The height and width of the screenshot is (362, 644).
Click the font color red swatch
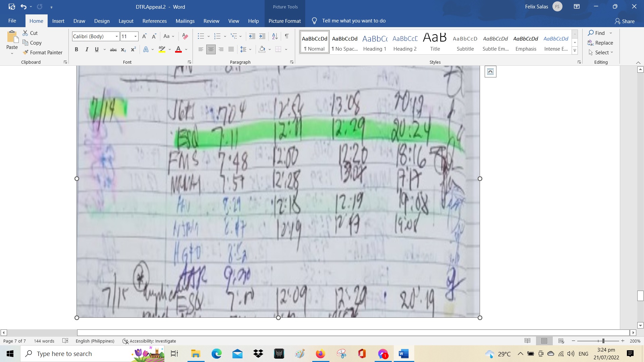(178, 50)
